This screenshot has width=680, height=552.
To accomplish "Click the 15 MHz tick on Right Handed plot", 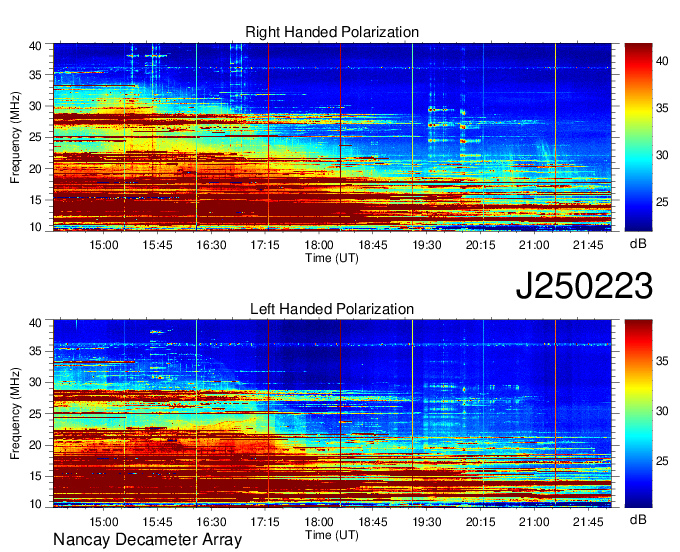I will point(35,200).
